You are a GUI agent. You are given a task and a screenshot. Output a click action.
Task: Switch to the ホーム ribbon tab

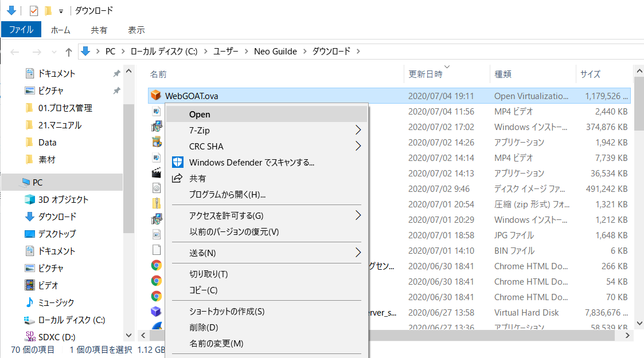pos(60,30)
